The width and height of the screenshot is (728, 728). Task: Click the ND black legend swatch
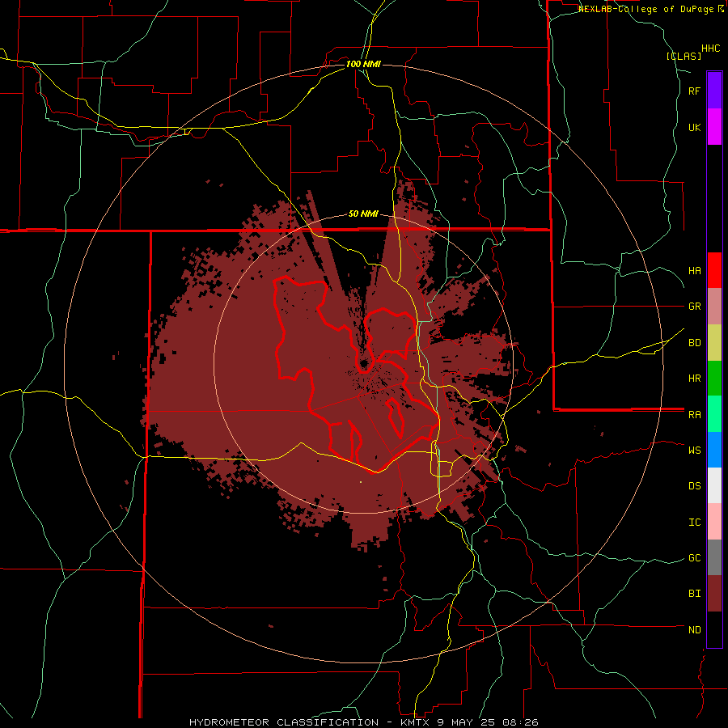(714, 629)
